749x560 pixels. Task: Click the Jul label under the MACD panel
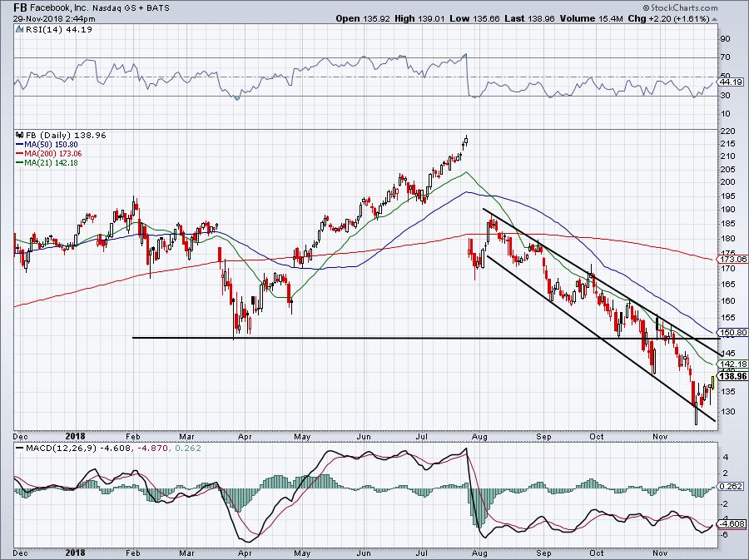[x=421, y=553]
